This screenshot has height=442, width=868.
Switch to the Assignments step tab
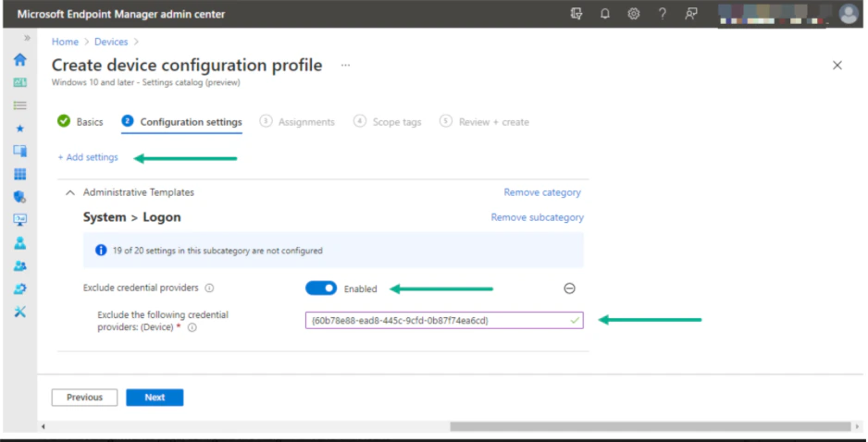[x=297, y=122]
